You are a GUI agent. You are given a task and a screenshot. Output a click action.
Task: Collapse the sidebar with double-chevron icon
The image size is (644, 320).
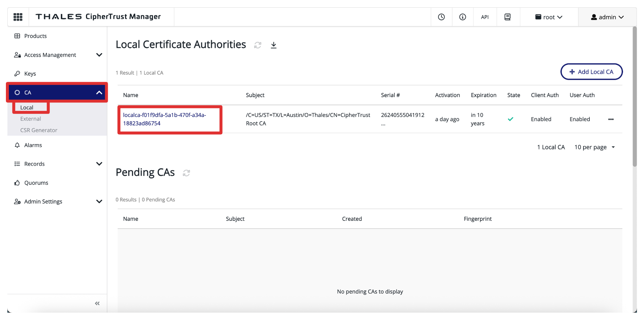(97, 303)
